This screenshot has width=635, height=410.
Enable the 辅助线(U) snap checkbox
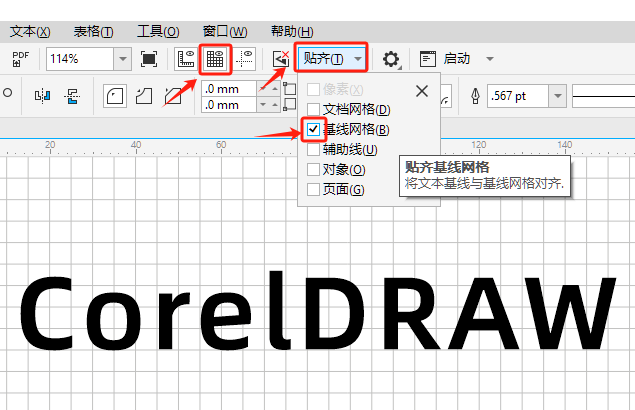pyautogui.click(x=313, y=149)
